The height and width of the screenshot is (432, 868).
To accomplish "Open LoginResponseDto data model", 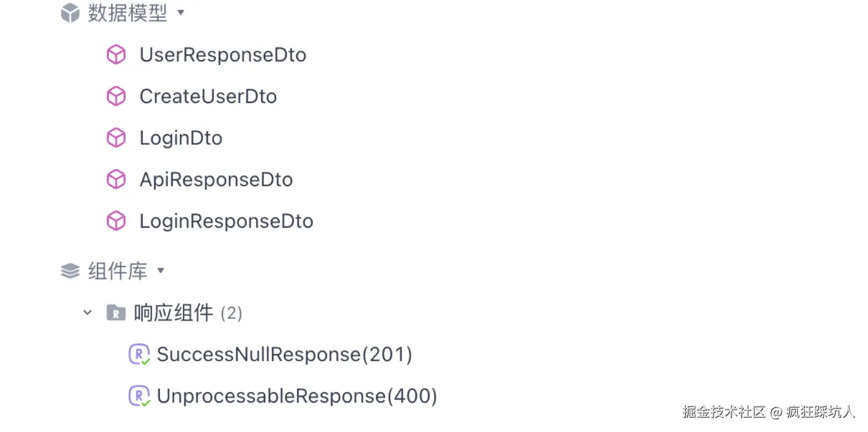I will click(x=226, y=221).
